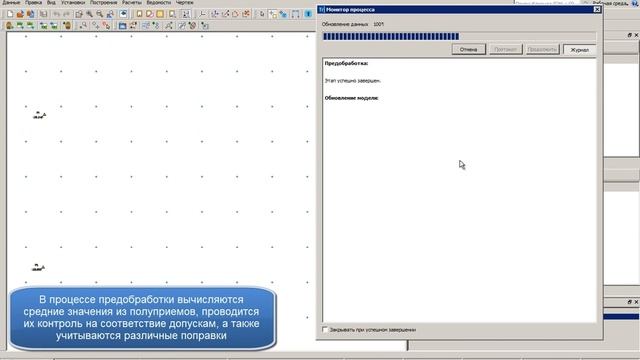Click the greyed-out Продолжить button
Screen dimensions: 640x360
click(542, 49)
